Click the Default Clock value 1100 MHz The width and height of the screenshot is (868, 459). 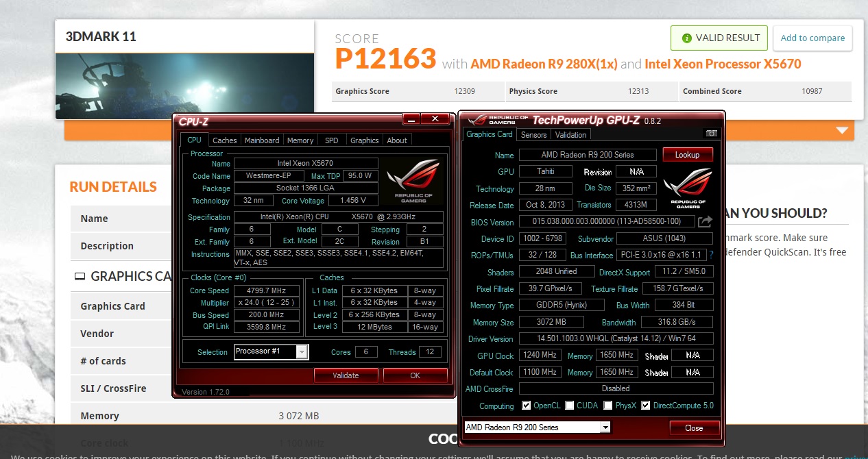pyautogui.click(x=540, y=372)
